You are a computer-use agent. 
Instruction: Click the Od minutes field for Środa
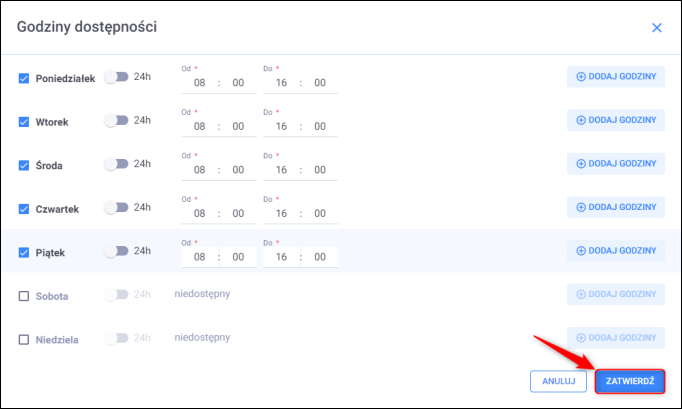(238, 170)
